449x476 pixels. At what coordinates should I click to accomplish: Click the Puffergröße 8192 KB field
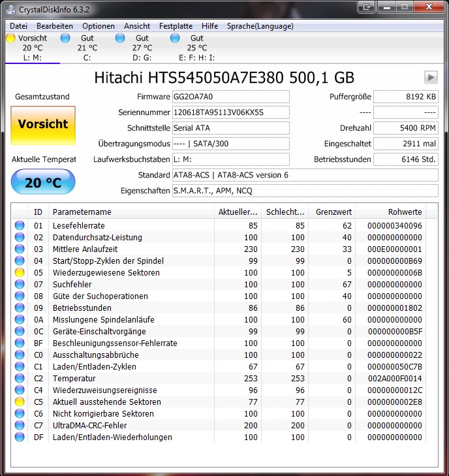coord(406,97)
